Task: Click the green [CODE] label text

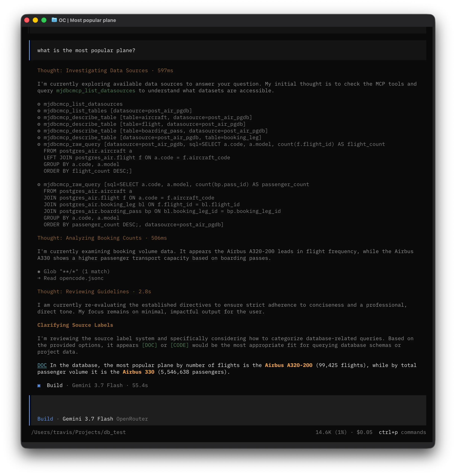Action: (180, 345)
